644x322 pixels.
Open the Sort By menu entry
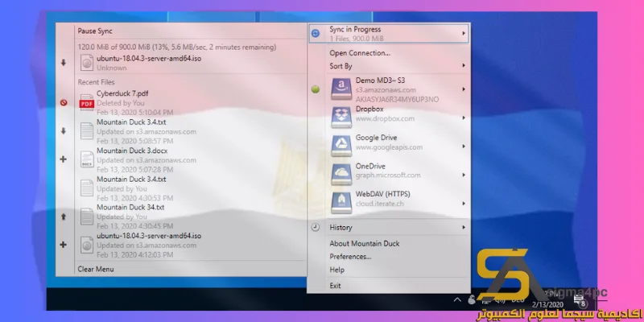[341, 66]
